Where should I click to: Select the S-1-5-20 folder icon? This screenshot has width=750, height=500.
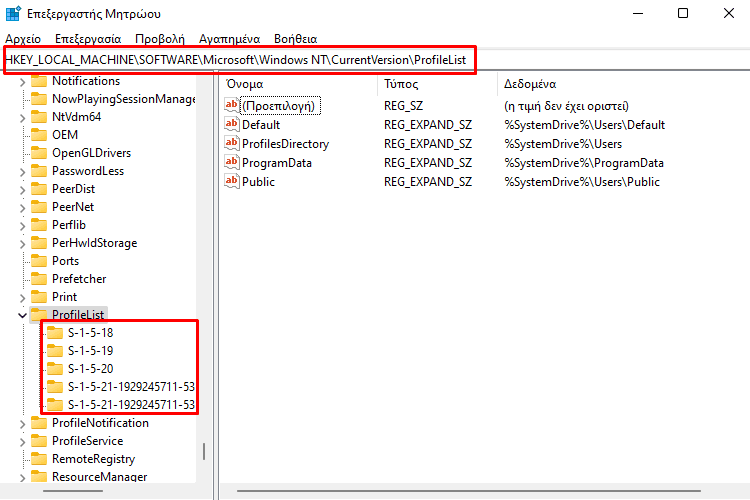coord(55,368)
